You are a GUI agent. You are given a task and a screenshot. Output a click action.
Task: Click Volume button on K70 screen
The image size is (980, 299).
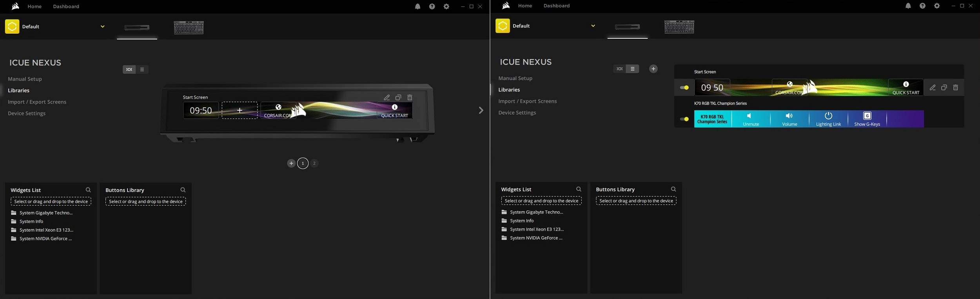(x=789, y=119)
